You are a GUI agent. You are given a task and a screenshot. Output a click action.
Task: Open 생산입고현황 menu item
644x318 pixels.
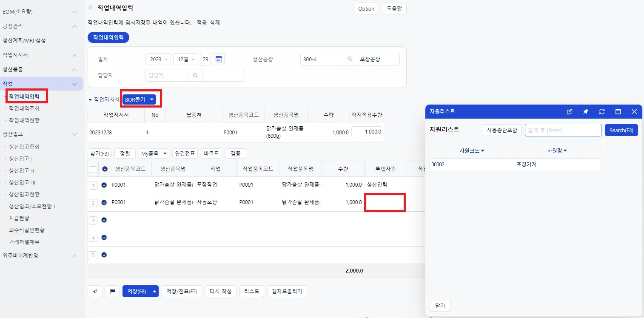[x=24, y=194]
